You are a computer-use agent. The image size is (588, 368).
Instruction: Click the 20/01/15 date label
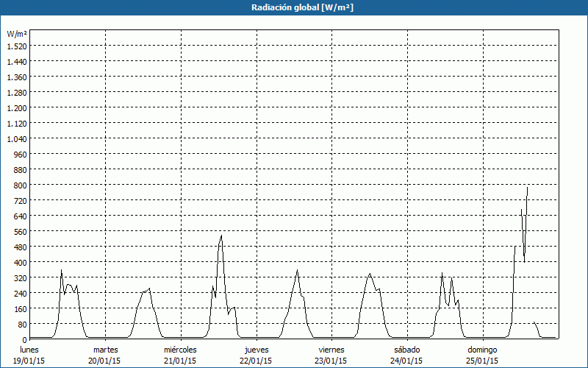click(104, 361)
